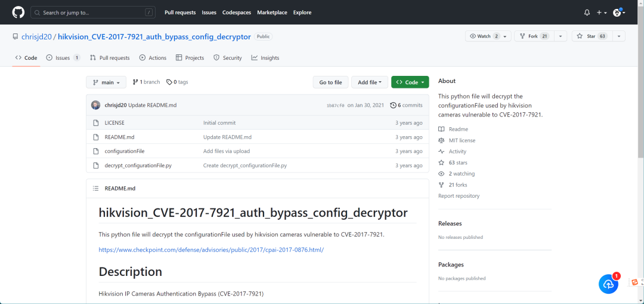Click the GitHub logo icon

(18, 12)
